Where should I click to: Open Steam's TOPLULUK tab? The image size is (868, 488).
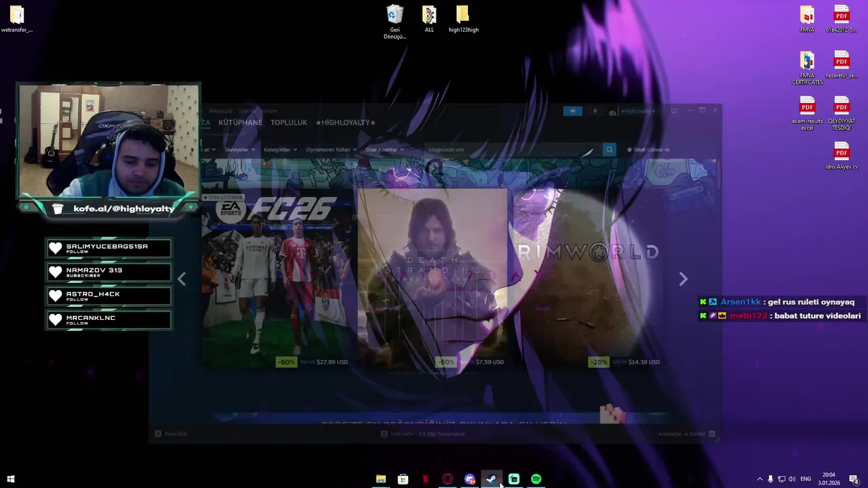(289, 123)
